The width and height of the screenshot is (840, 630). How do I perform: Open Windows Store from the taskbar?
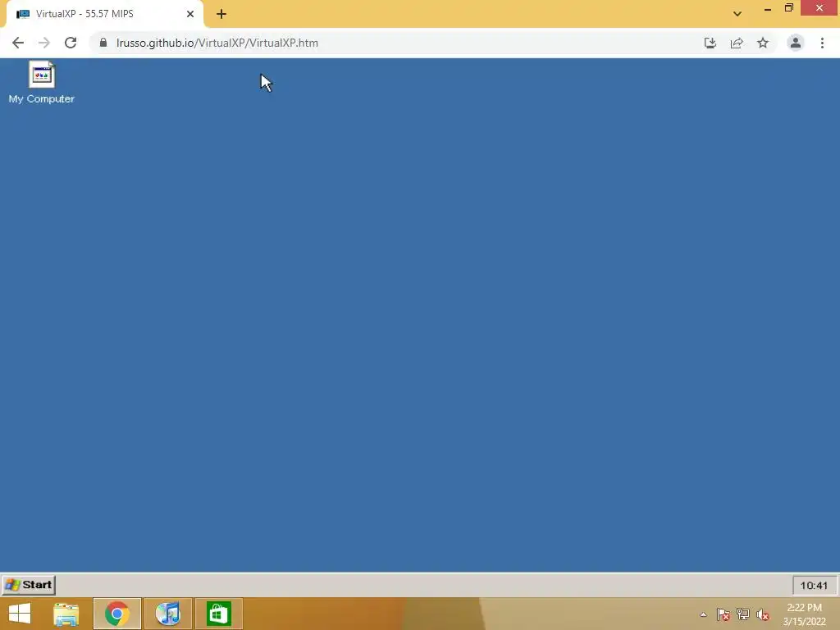[218, 614]
